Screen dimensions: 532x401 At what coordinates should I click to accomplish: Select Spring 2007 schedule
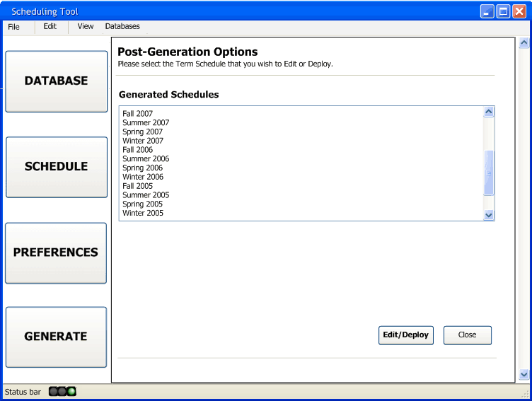point(142,132)
